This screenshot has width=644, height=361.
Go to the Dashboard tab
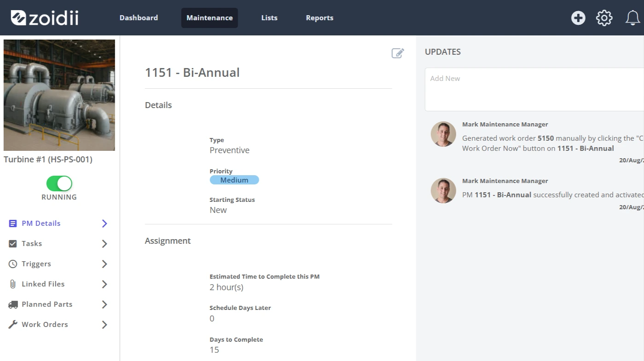click(x=139, y=18)
